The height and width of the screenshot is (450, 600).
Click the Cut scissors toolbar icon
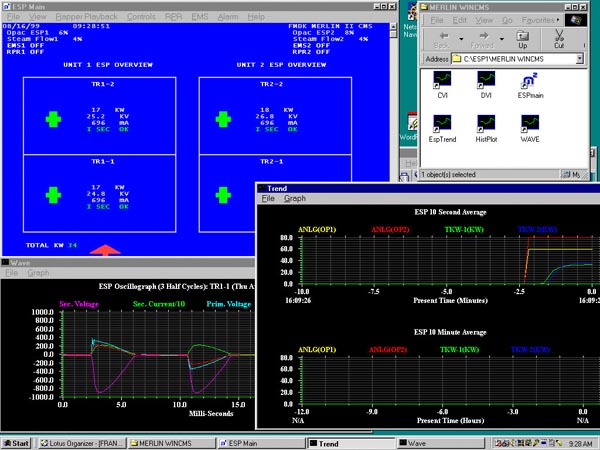click(x=559, y=38)
